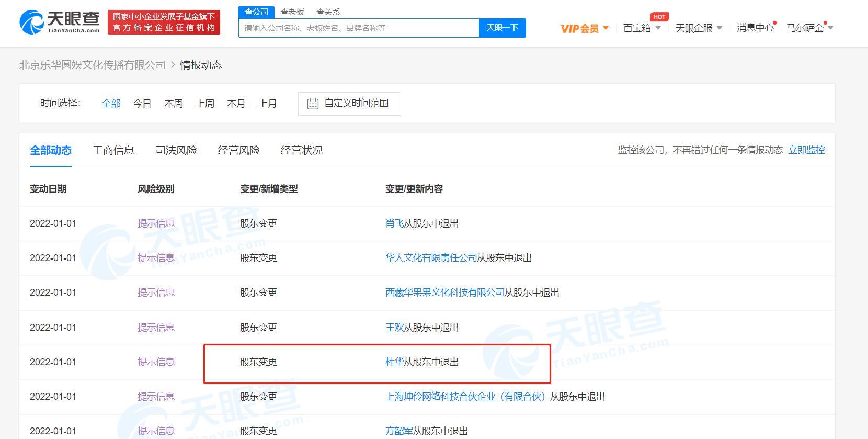The height and width of the screenshot is (439, 868).
Task: Filter time by 上周
Action: [x=205, y=104]
